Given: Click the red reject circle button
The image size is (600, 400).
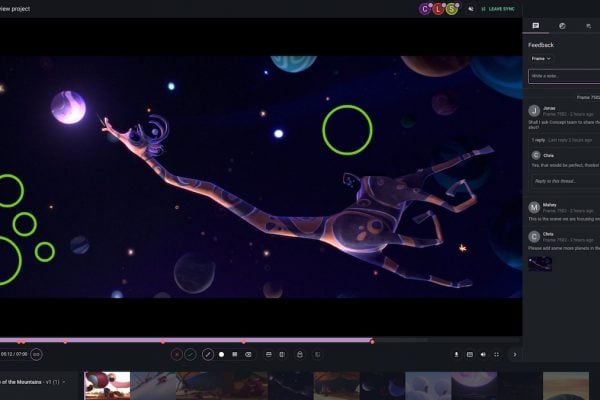Looking at the screenshot, I should point(176,354).
